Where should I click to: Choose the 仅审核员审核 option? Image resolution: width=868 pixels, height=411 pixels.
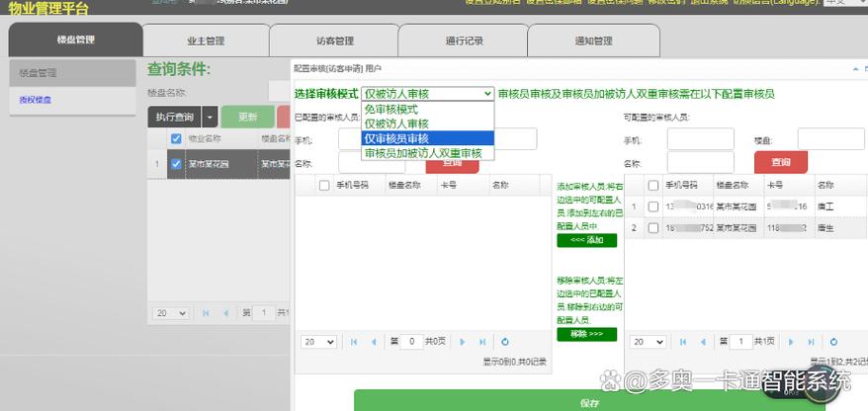[427, 138]
